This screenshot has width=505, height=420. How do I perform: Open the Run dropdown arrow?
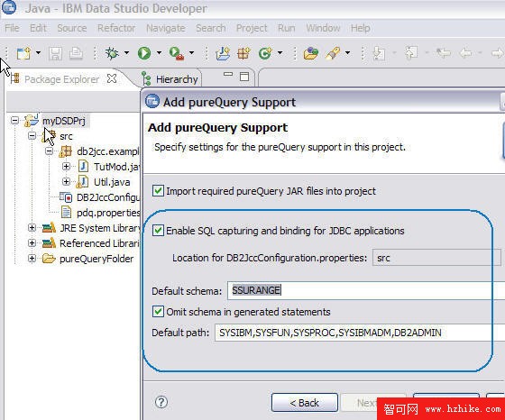(x=159, y=53)
